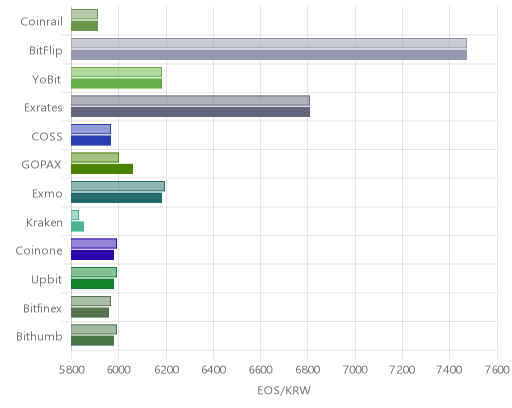Click the 7000 axis tick label
The image size is (512, 408).
click(355, 370)
